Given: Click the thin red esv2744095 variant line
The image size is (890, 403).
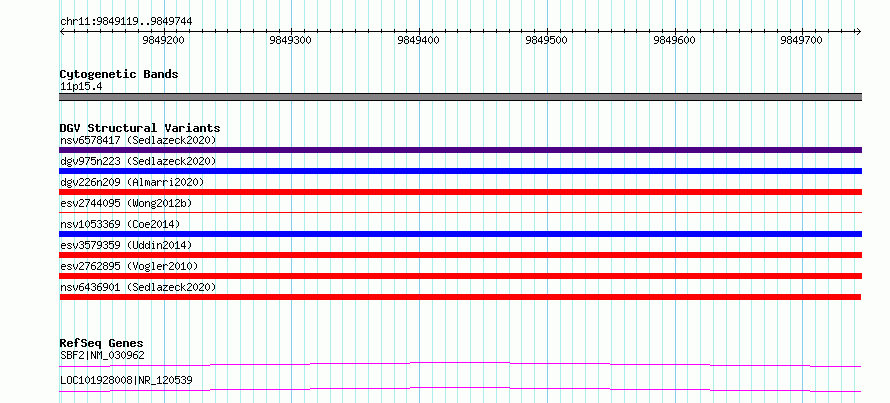Looking at the screenshot, I should point(460,212).
